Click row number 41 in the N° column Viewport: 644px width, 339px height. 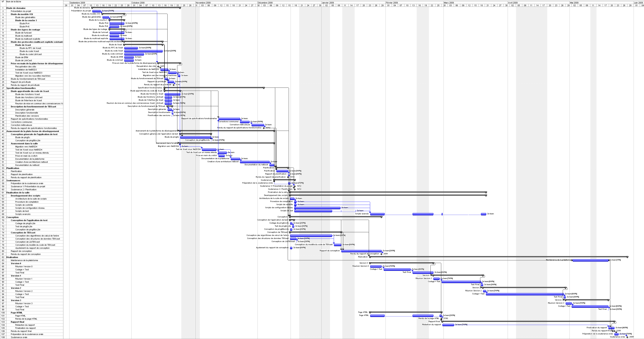click(x=3, y=131)
